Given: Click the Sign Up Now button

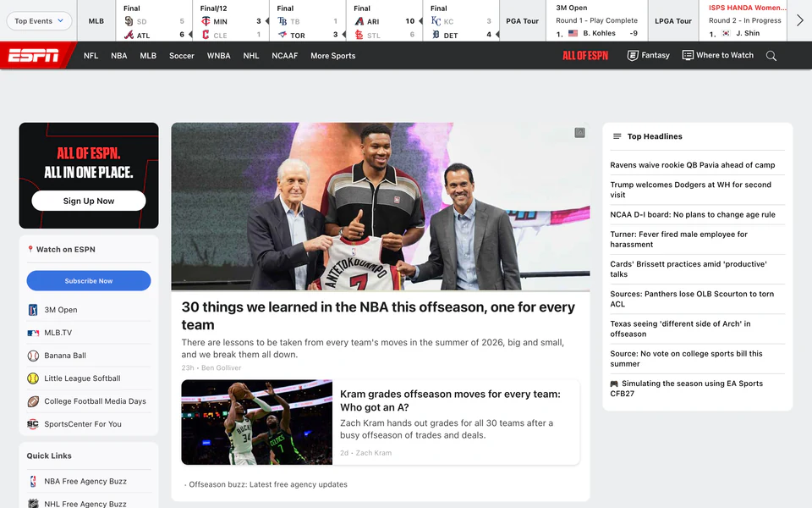Looking at the screenshot, I should tap(89, 201).
